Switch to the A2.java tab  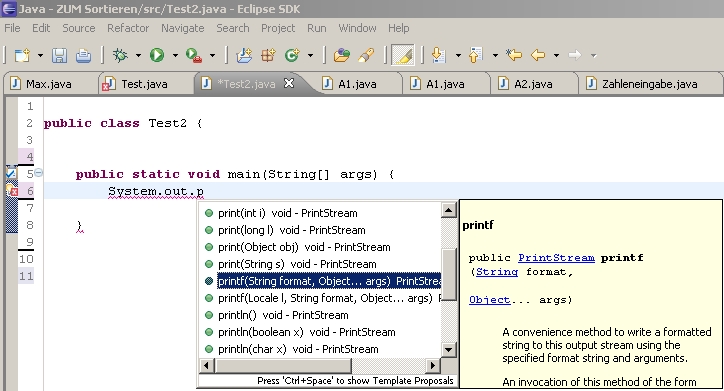(x=533, y=84)
